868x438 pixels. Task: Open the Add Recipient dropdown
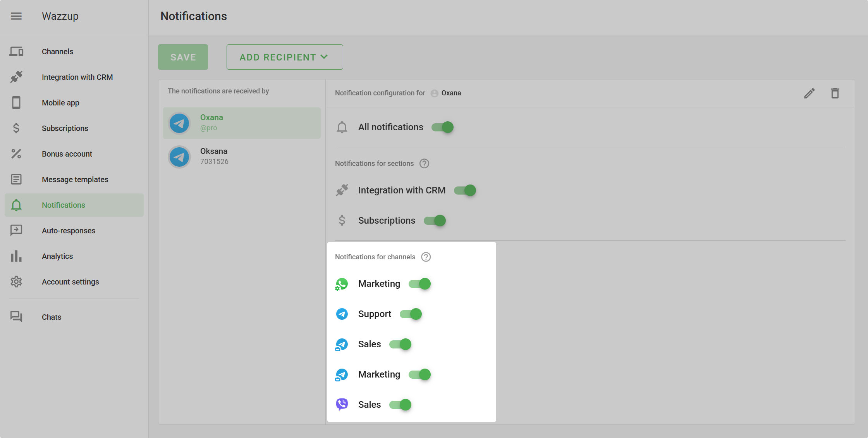tap(285, 57)
